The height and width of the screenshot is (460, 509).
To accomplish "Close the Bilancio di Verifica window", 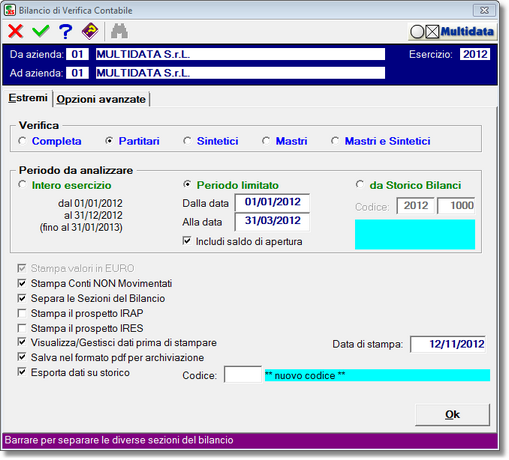I will [484, 10].
